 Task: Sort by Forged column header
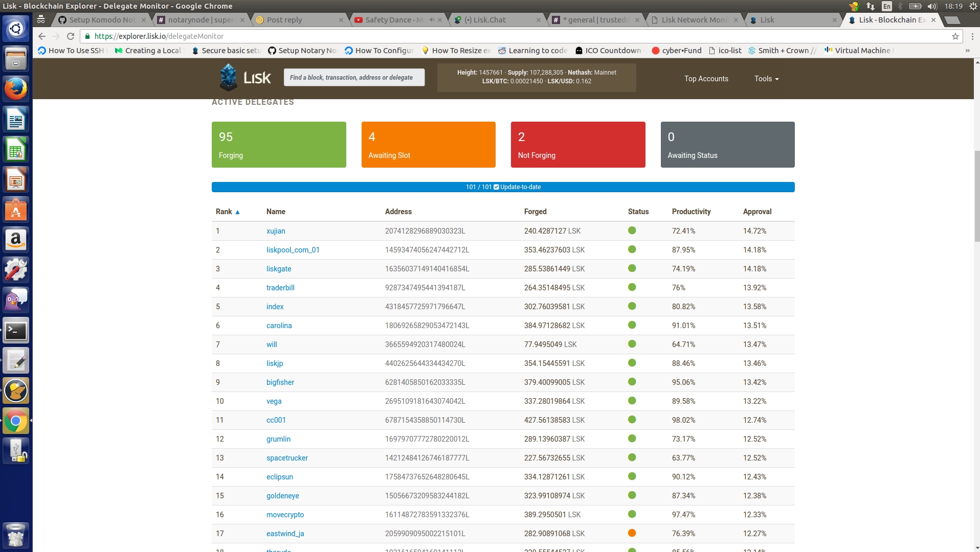click(x=535, y=212)
